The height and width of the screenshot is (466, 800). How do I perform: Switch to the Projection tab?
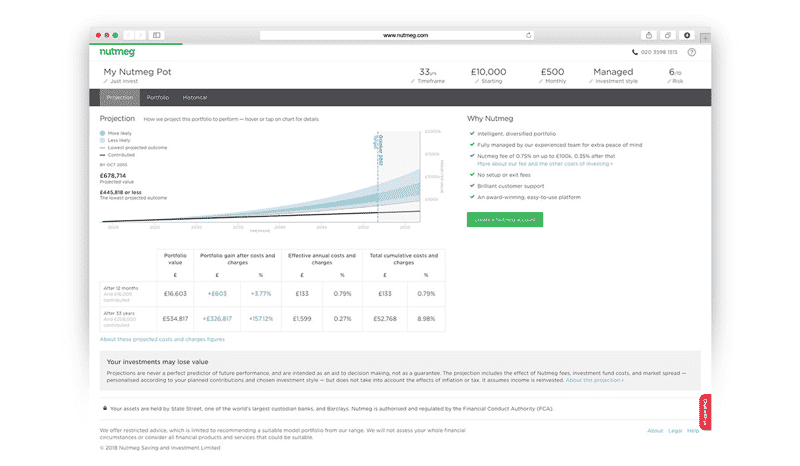click(120, 97)
